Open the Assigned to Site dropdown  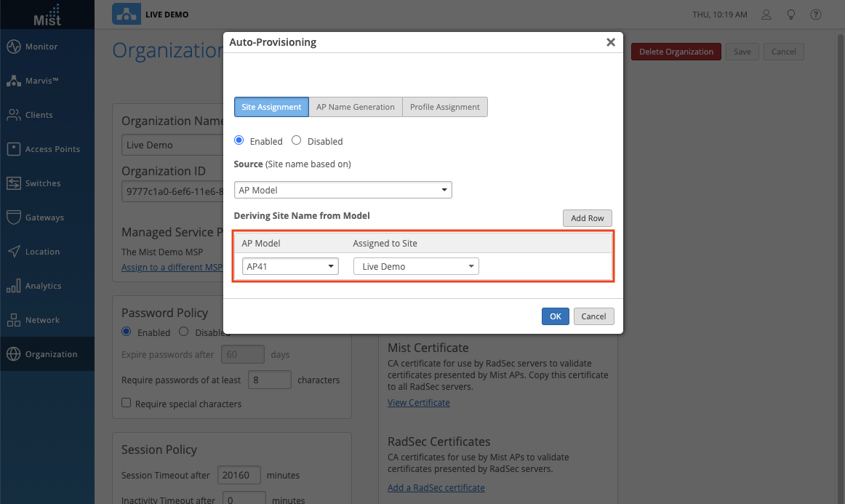click(x=416, y=267)
